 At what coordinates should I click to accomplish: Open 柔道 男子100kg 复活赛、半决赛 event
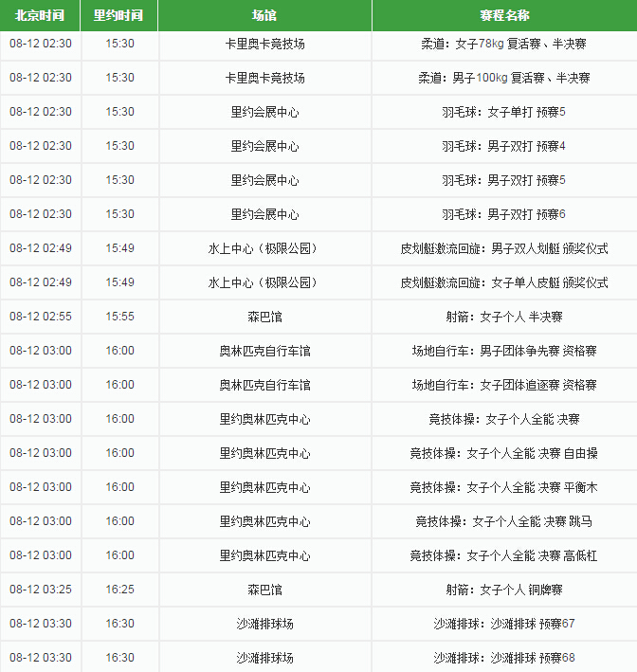tap(503, 78)
